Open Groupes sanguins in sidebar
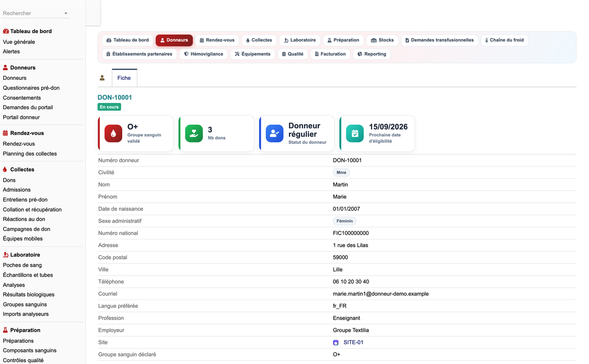Screen dimensions: 589x364 25,305
